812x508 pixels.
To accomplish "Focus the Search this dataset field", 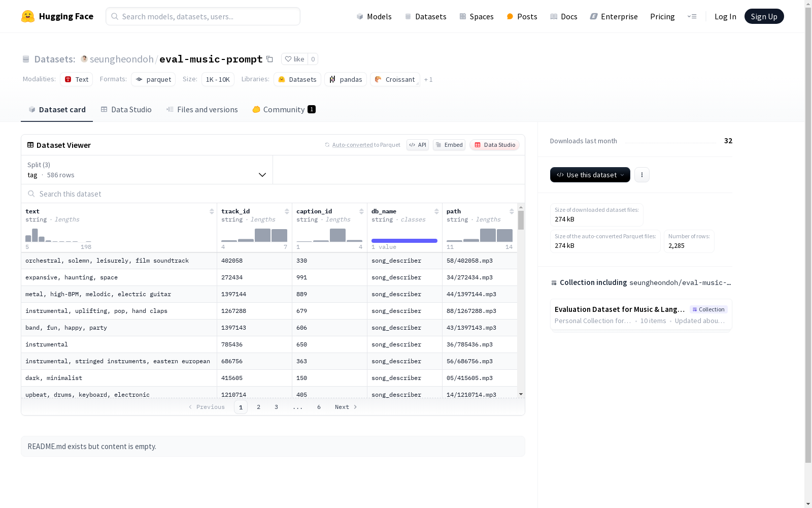I will pos(273,194).
